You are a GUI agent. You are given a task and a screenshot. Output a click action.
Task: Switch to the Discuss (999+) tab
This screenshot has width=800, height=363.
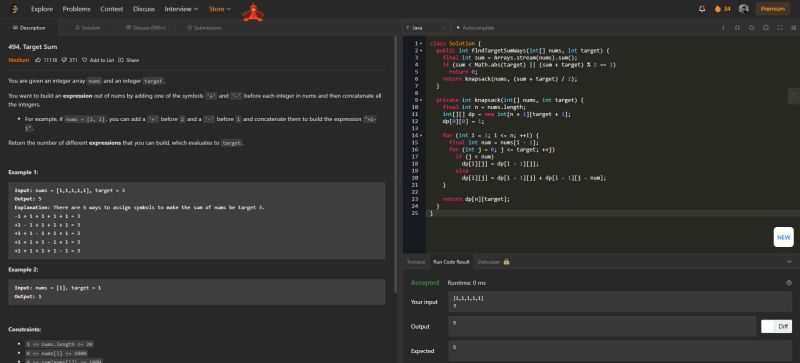146,28
